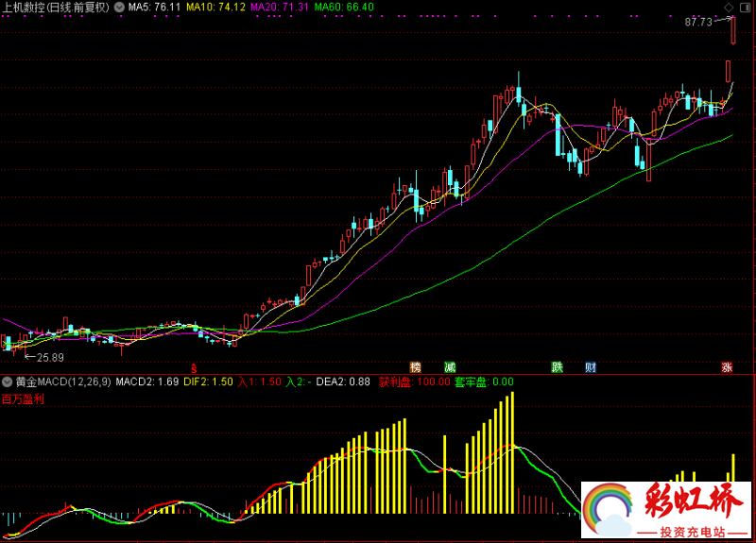Screen dimensions: 756x543
Task: Click the last red candlestick at 87.73
Action: [733, 30]
